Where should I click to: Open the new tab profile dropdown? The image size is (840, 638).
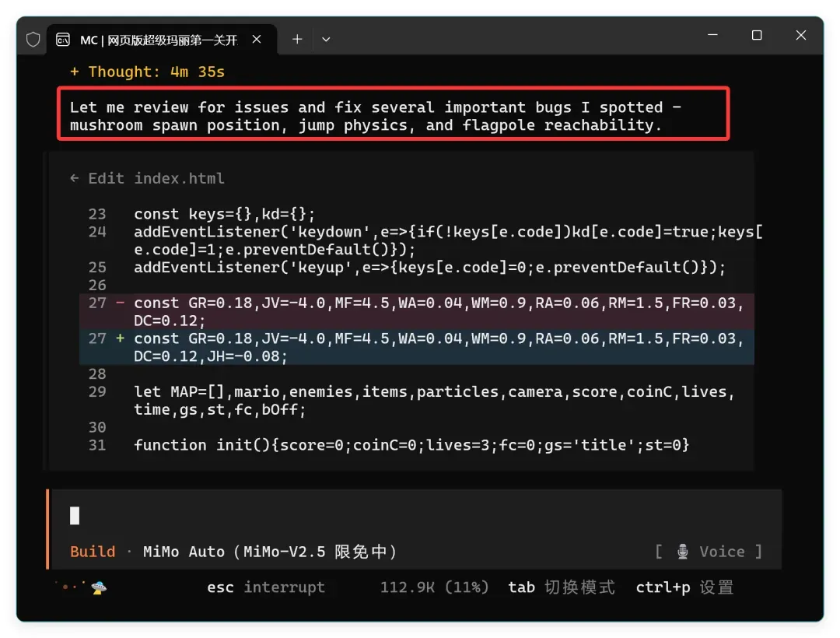coord(326,39)
